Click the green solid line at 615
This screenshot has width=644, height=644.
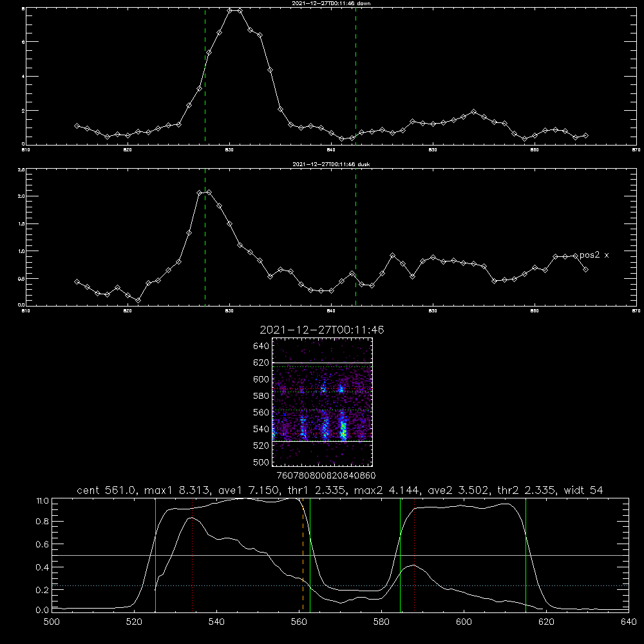(x=526, y=554)
